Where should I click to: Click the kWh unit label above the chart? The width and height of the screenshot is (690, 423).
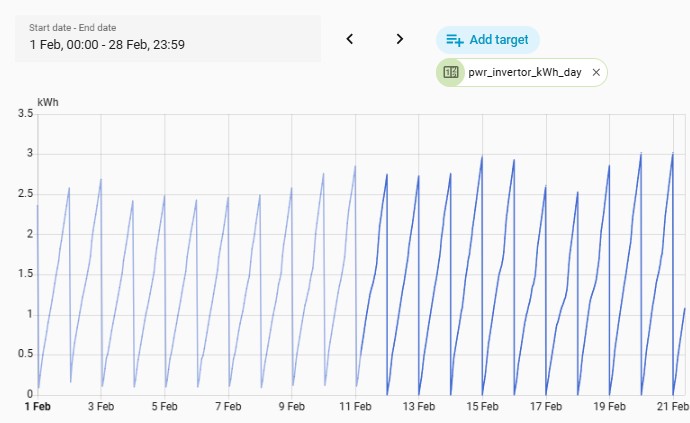coord(48,102)
